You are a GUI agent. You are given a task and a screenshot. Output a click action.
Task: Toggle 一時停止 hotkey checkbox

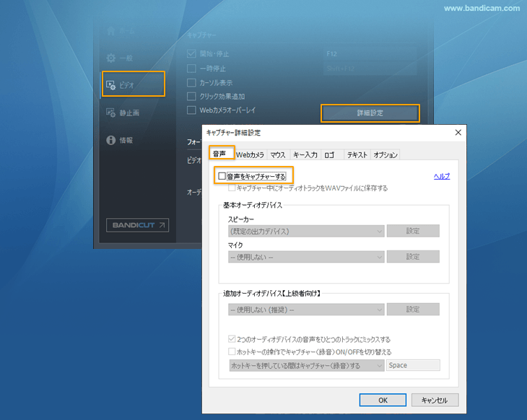point(191,69)
